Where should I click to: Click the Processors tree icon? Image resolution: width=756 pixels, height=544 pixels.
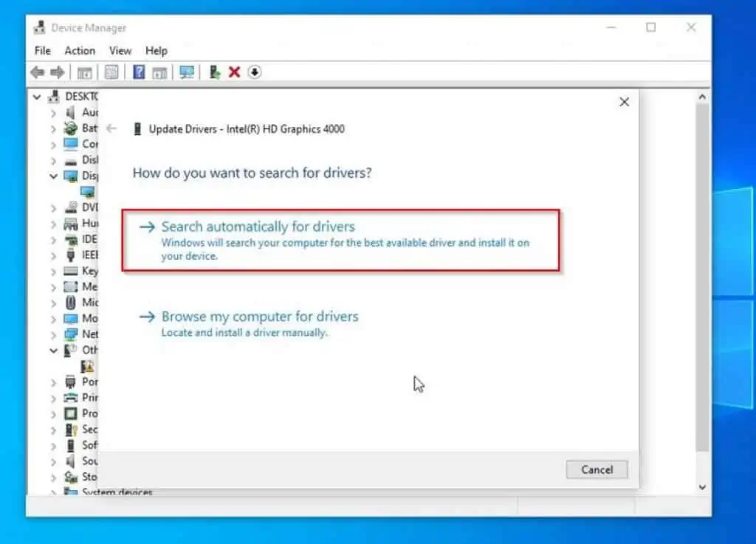[x=70, y=413]
